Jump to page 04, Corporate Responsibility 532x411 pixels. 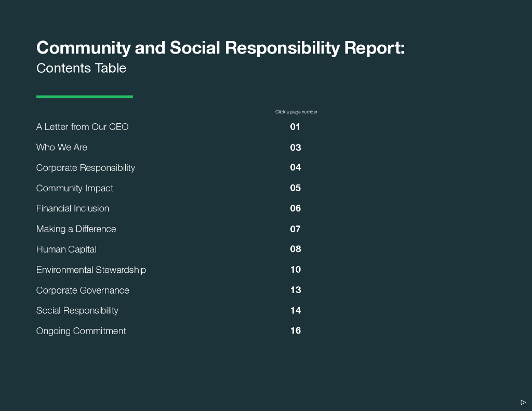(295, 167)
